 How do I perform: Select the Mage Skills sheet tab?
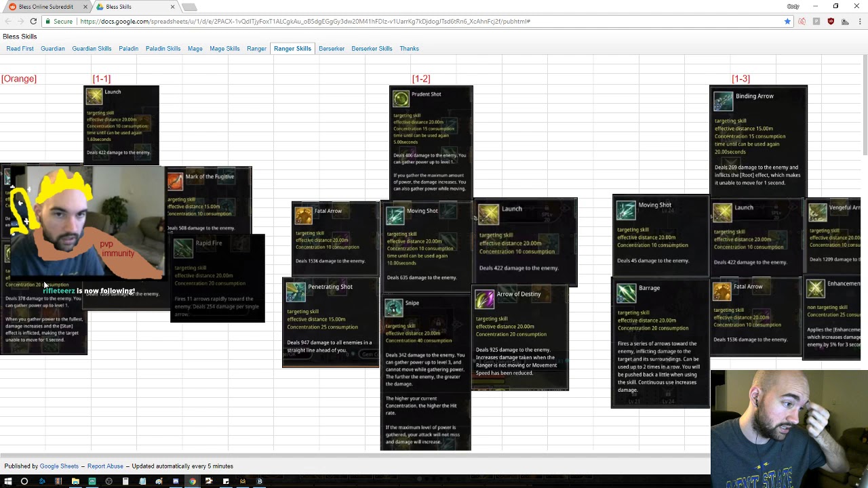click(x=224, y=49)
